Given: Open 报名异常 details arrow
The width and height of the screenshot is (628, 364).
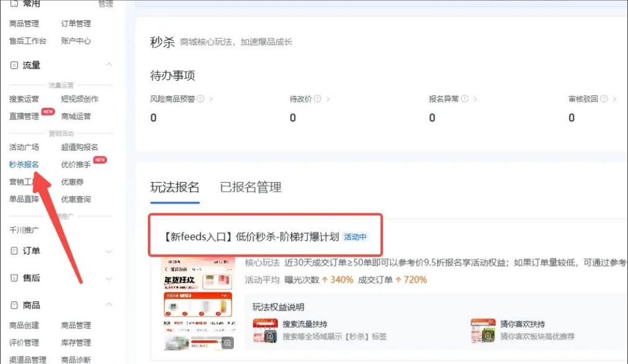Looking at the screenshot, I should click(x=475, y=99).
